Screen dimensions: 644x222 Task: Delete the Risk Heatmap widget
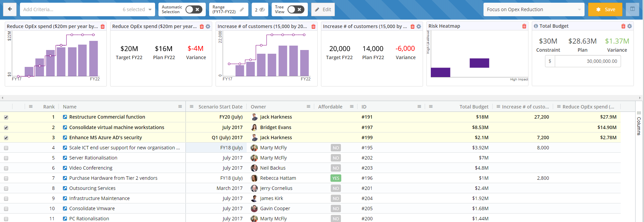(x=524, y=26)
